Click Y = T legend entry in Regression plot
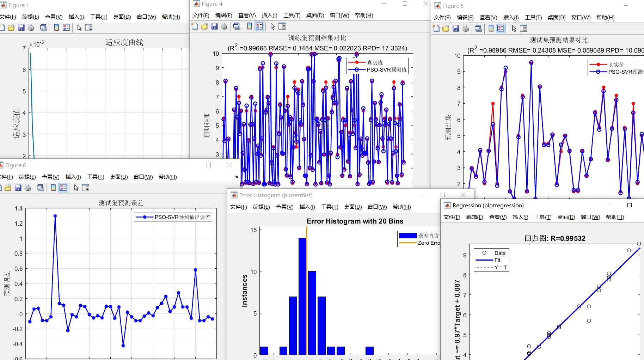Viewport: 644px width, 360px height. (501, 267)
